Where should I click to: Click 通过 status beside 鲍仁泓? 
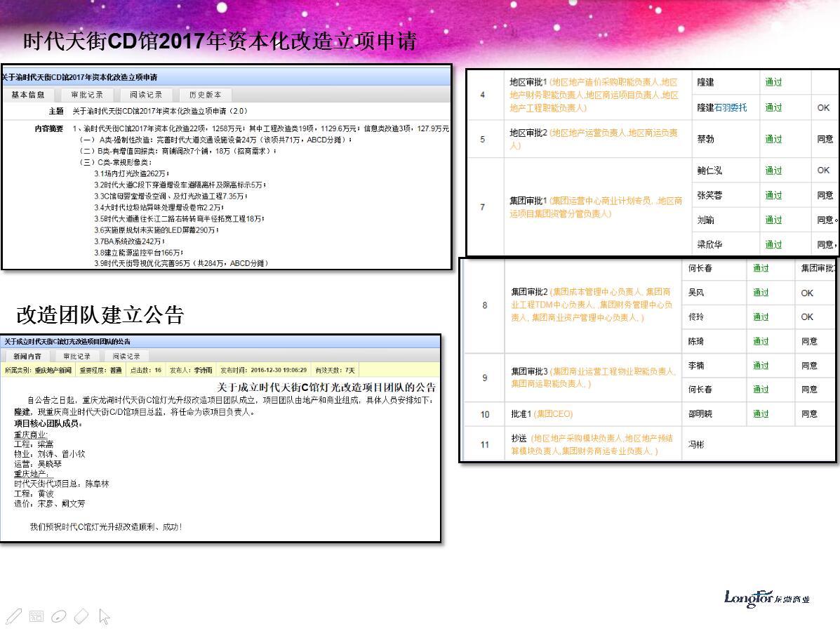point(773,171)
